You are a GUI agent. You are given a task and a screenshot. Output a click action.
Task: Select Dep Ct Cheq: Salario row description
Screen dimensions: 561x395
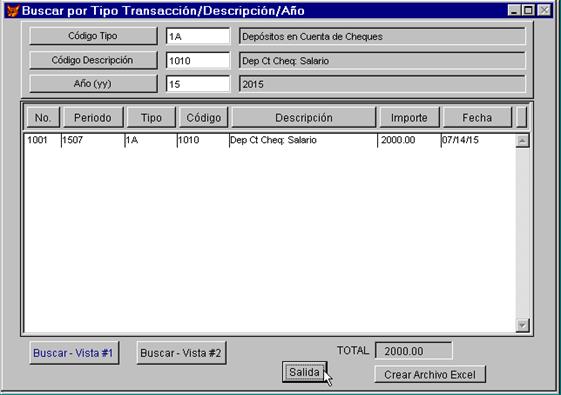(x=273, y=140)
